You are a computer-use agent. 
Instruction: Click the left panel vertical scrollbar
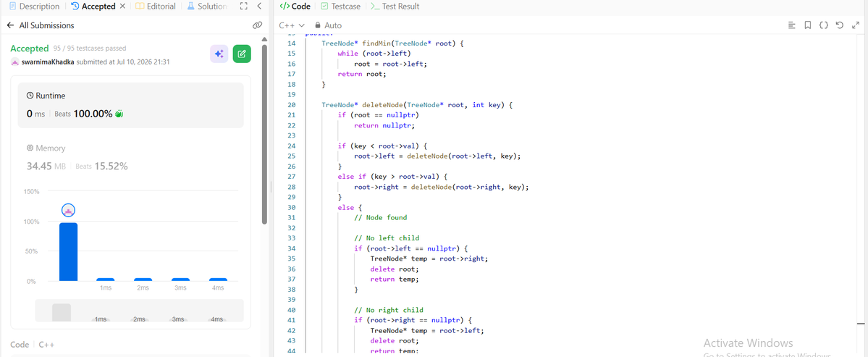265,135
